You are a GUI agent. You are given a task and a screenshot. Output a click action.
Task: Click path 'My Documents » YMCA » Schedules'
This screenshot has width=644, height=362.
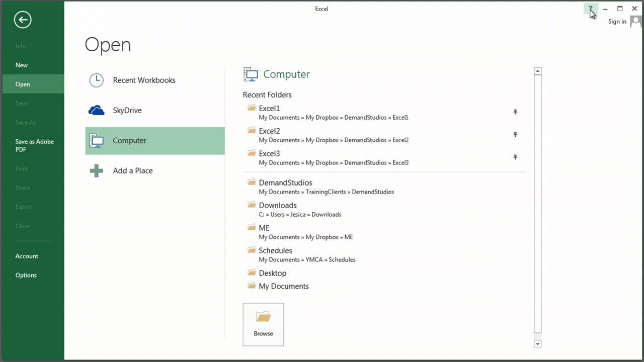307,259
